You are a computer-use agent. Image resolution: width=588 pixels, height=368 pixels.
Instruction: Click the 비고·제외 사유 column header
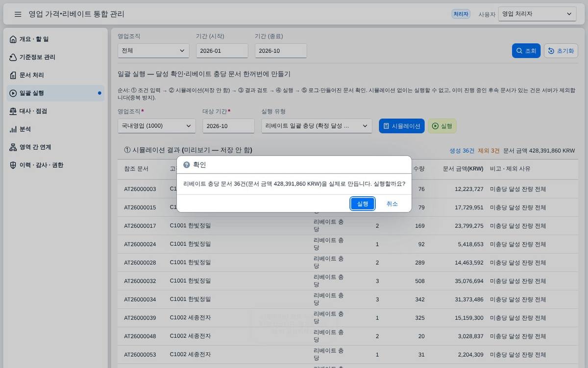[x=510, y=169]
